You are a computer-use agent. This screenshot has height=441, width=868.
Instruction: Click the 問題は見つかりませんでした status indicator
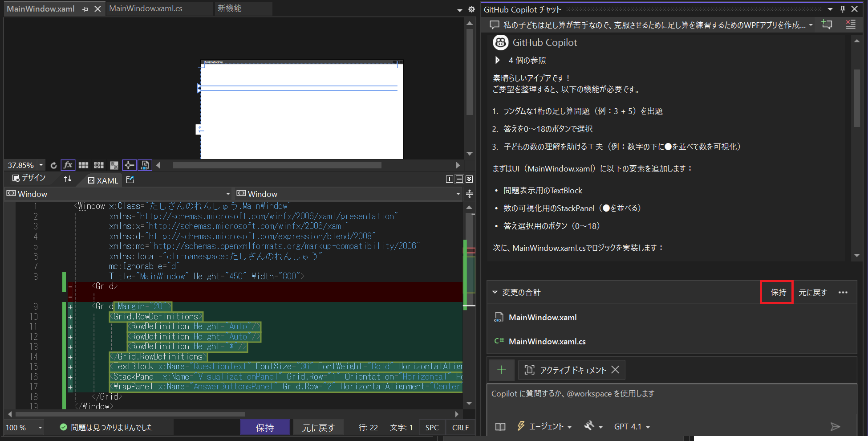106,428
